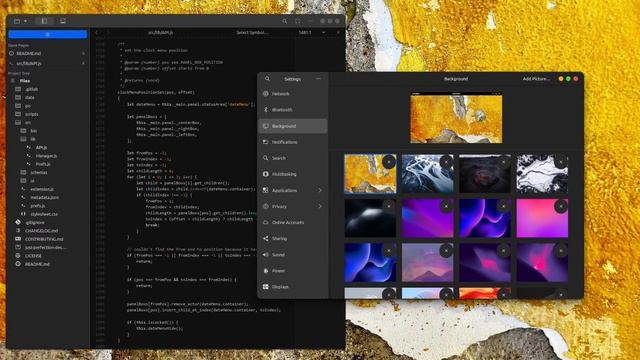Close src/lib/API.js in Open Pages list
640x360 pixels.
(x=83, y=64)
